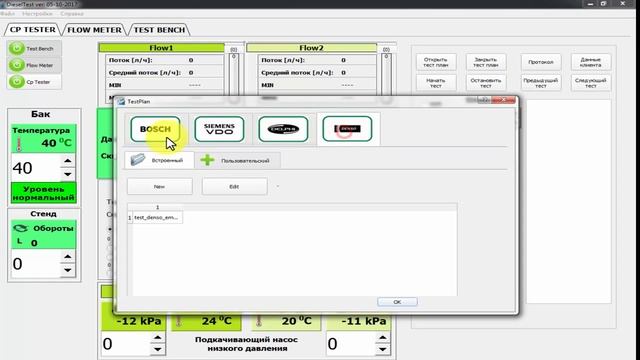Click the thermometer icon in Температура panel
The width and height of the screenshot is (640, 360).
[x=19, y=144]
